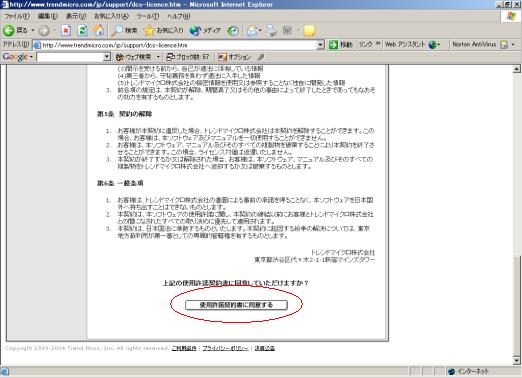Click the Print icon in toolbar
522x378 pixels.
click(271, 31)
